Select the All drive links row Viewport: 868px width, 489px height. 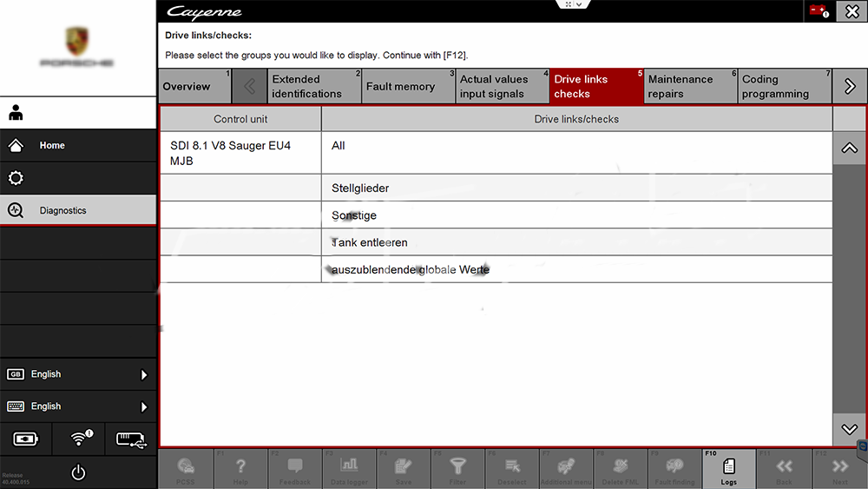pyautogui.click(x=576, y=153)
